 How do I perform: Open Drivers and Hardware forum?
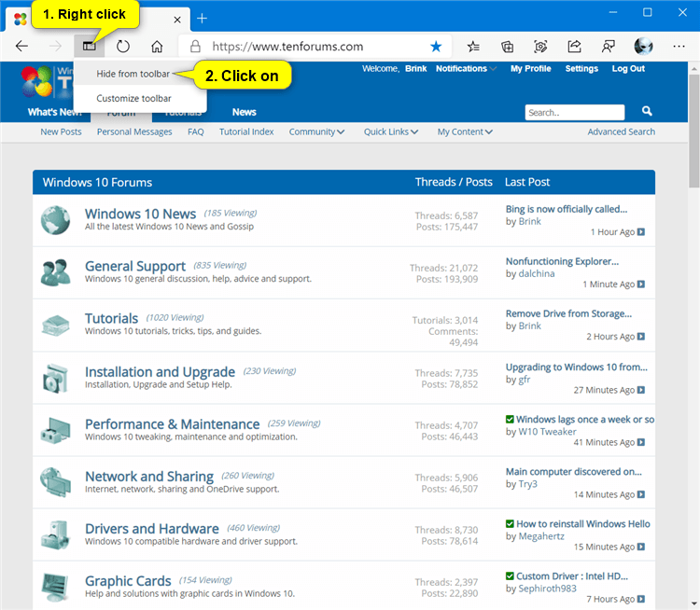pyautogui.click(x=152, y=528)
